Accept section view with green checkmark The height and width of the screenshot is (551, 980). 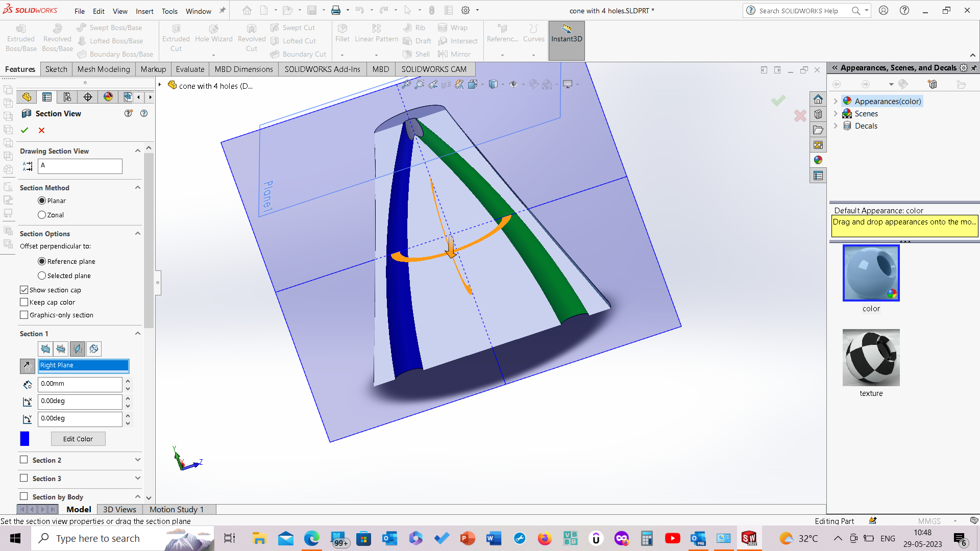[24, 131]
